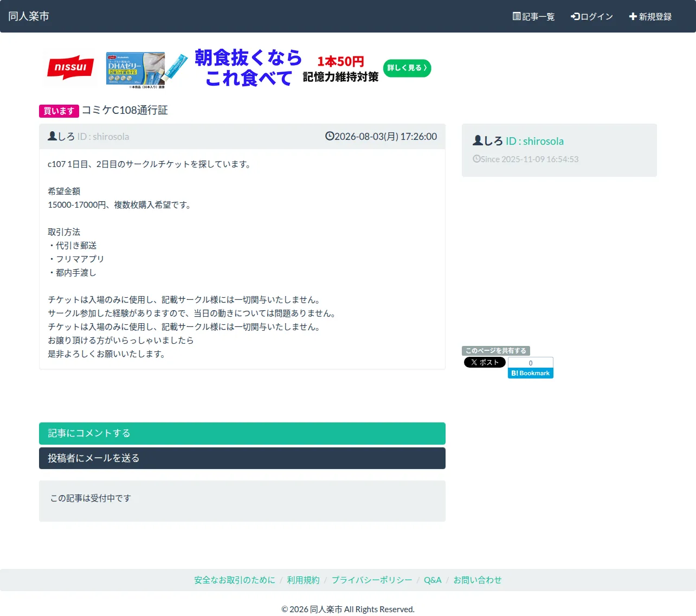Image resolution: width=696 pixels, height=616 pixels.
Task: Click the login arrow icon
Action: (x=575, y=16)
